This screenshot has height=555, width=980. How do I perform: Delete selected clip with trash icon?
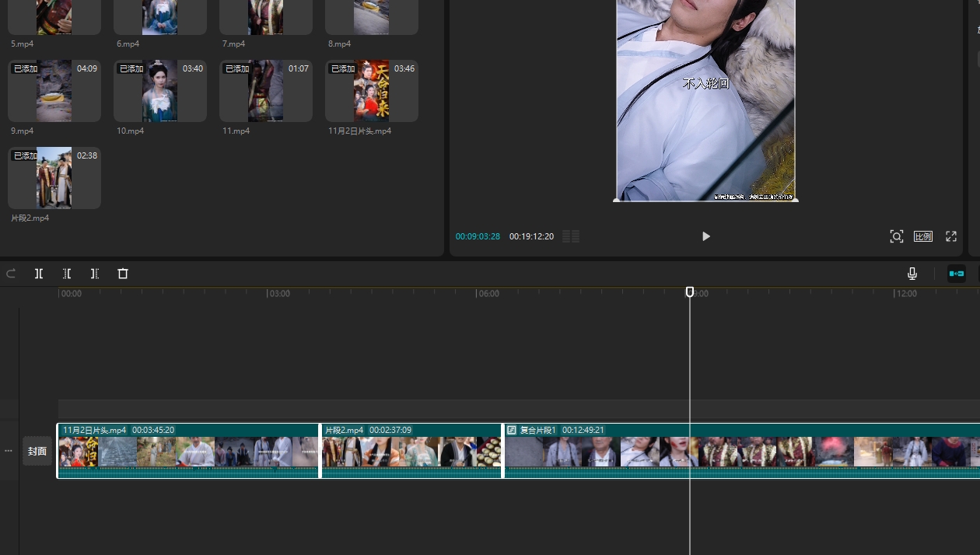[123, 274]
